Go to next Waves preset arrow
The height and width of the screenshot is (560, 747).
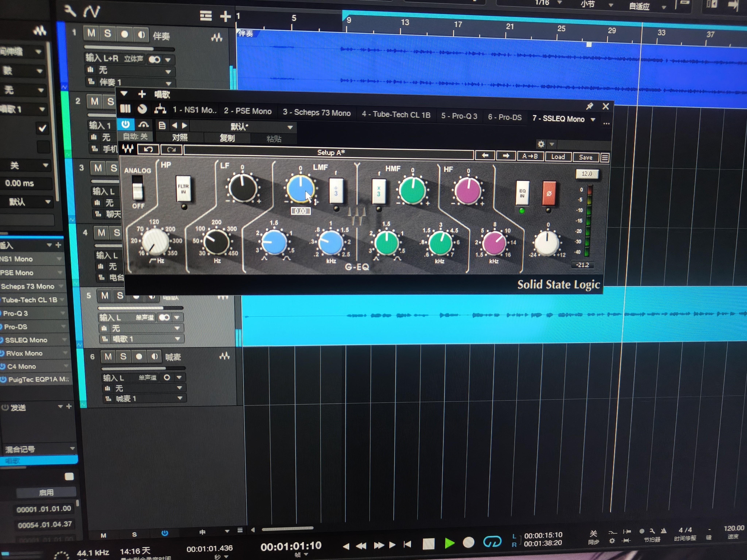pos(506,156)
